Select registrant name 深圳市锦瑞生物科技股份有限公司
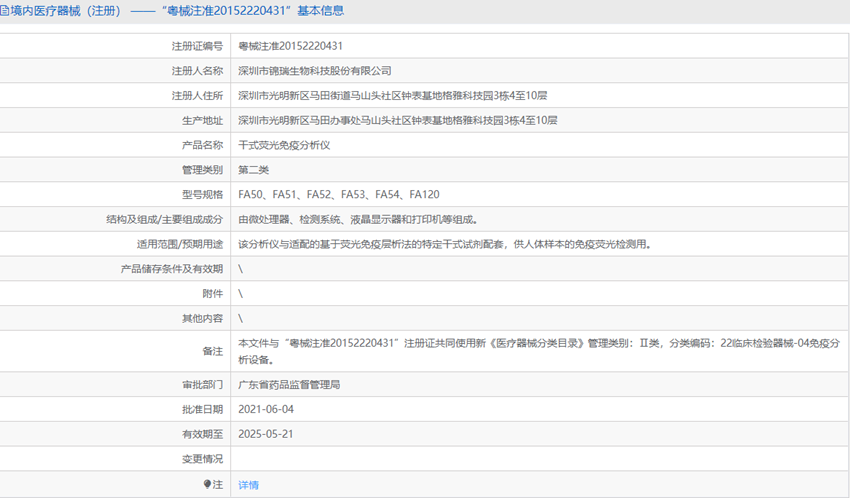850x498 pixels. (315, 71)
